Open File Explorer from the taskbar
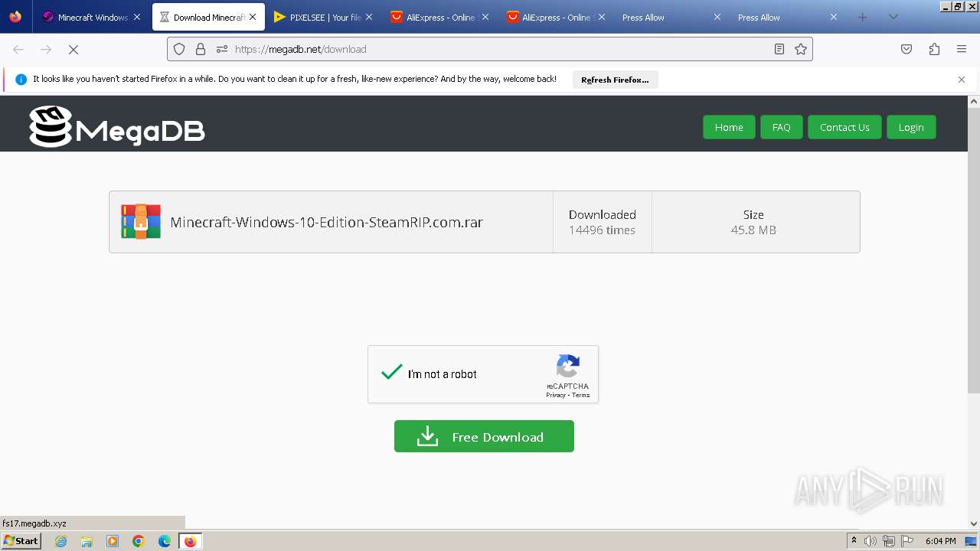The image size is (980, 551). [x=87, y=541]
